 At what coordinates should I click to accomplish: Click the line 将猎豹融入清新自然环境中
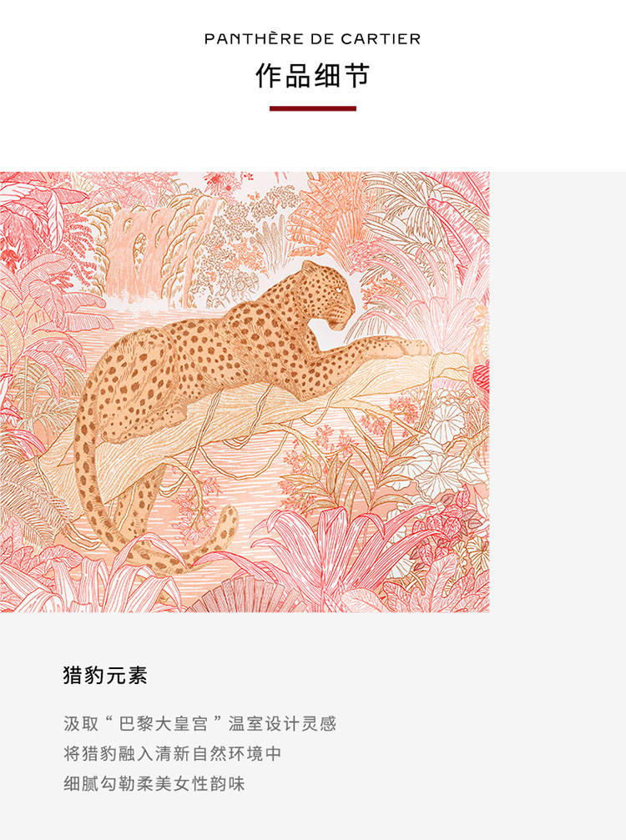[173, 753]
